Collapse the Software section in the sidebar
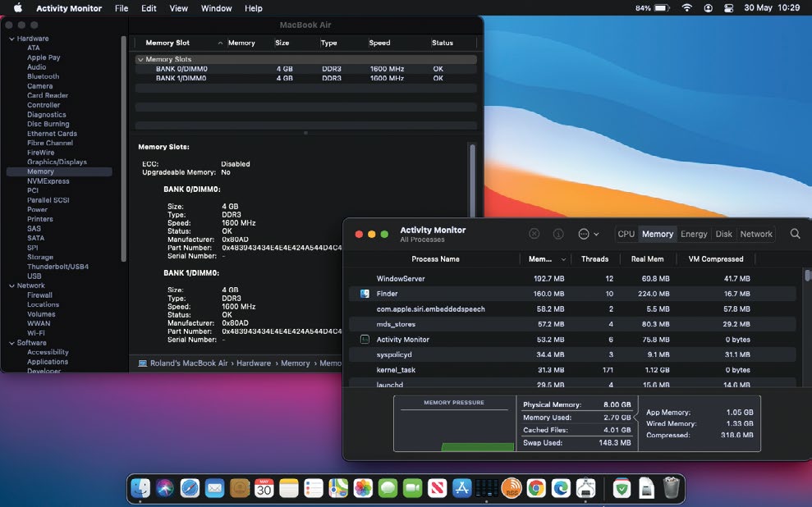 click(x=11, y=343)
